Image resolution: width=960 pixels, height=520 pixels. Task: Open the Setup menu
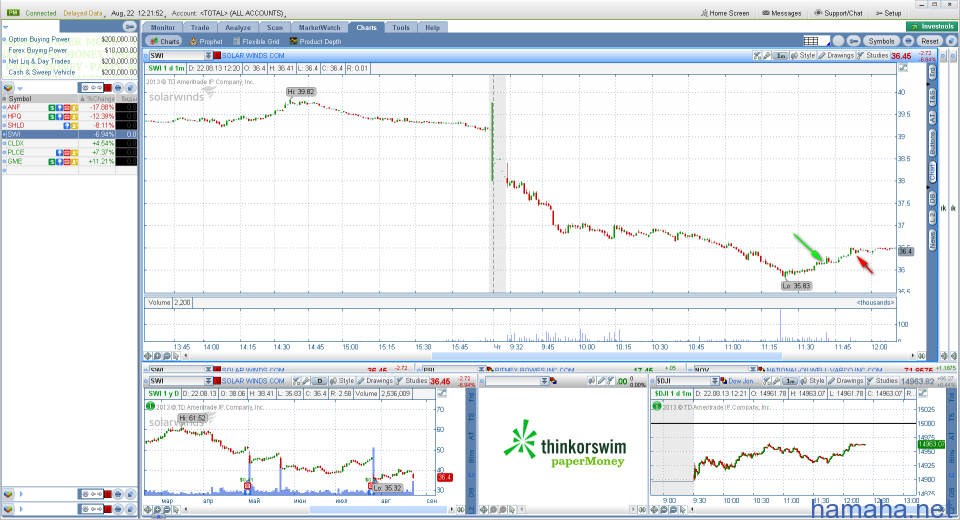[888, 13]
